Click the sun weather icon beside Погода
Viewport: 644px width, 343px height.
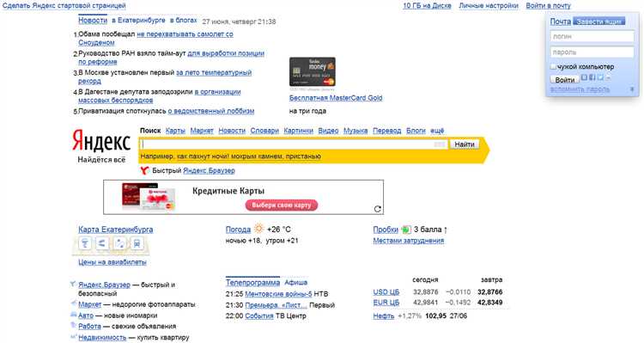click(258, 229)
